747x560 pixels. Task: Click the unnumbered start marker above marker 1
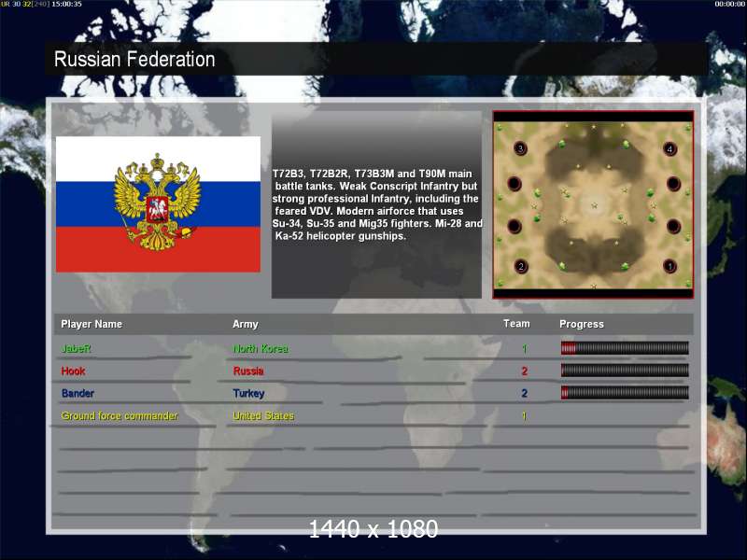click(x=673, y=226)
